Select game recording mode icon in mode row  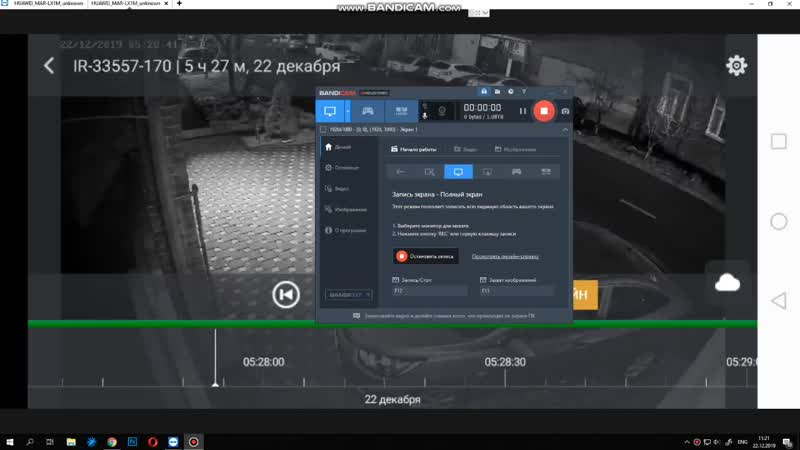point(516,172)
